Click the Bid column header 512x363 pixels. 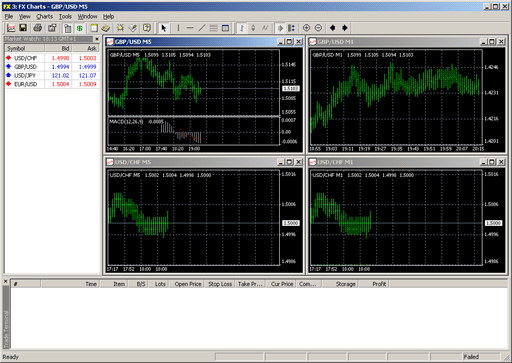tap(58, 48)
